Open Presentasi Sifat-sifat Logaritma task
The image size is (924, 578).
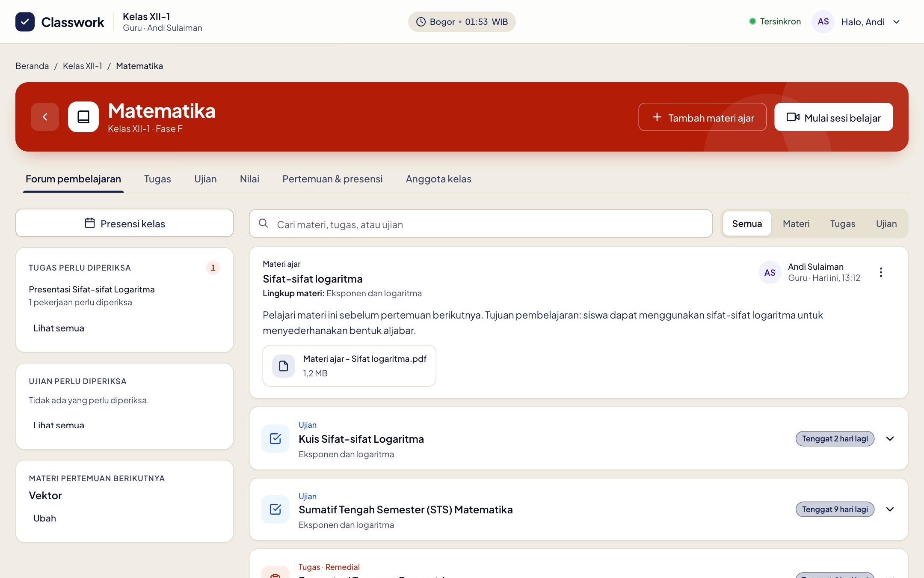92,289
